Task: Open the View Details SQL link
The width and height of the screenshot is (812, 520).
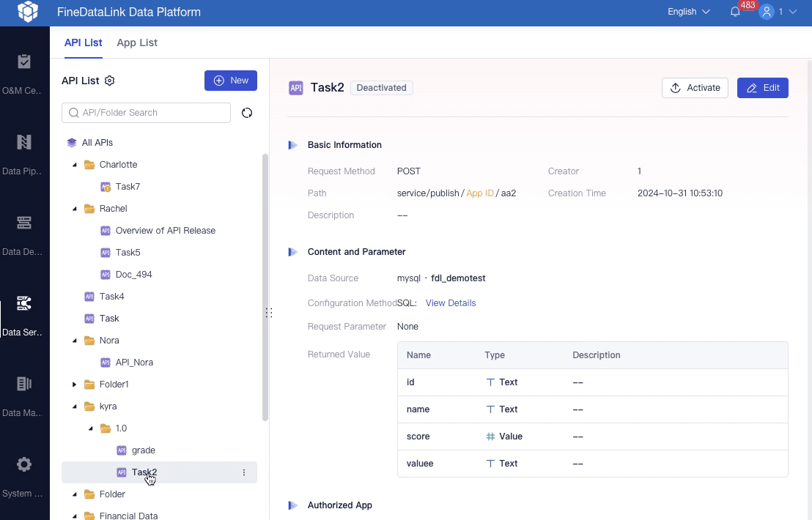Action: tap(451, 303)
